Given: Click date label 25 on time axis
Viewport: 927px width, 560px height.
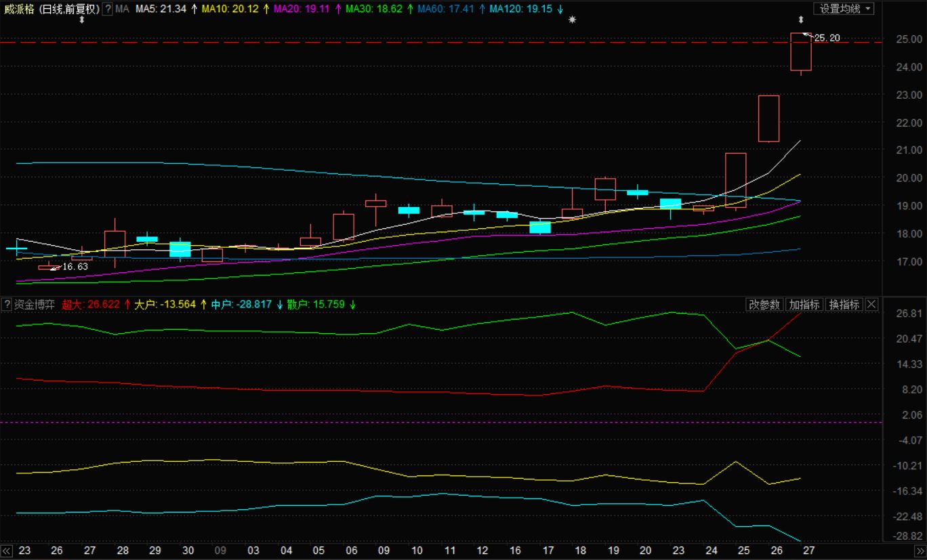Looking at the screenshot, I should (x=743, y=551).
